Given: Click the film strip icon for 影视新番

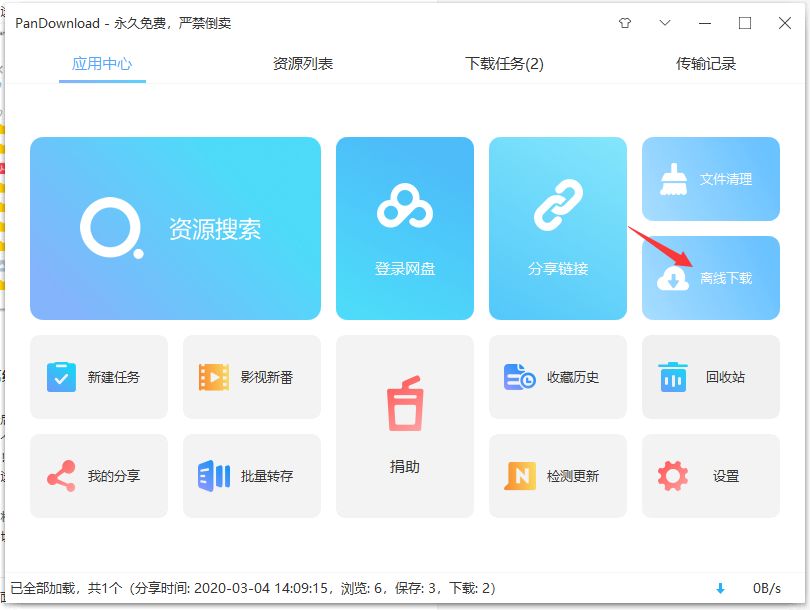Looking at the screenshot, I should tap(214, 377).
